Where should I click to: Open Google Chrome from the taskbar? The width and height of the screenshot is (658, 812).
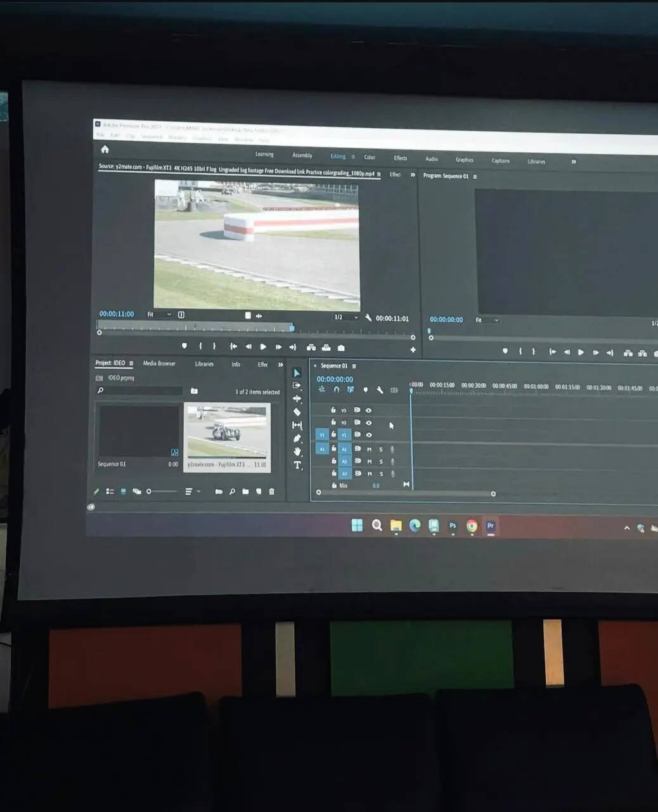471,526
